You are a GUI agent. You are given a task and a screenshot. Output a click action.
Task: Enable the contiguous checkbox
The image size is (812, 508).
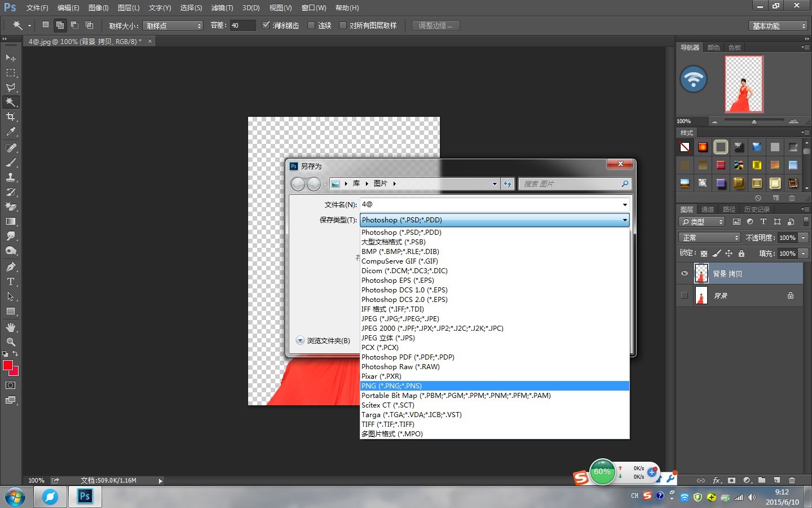[311, 25]
